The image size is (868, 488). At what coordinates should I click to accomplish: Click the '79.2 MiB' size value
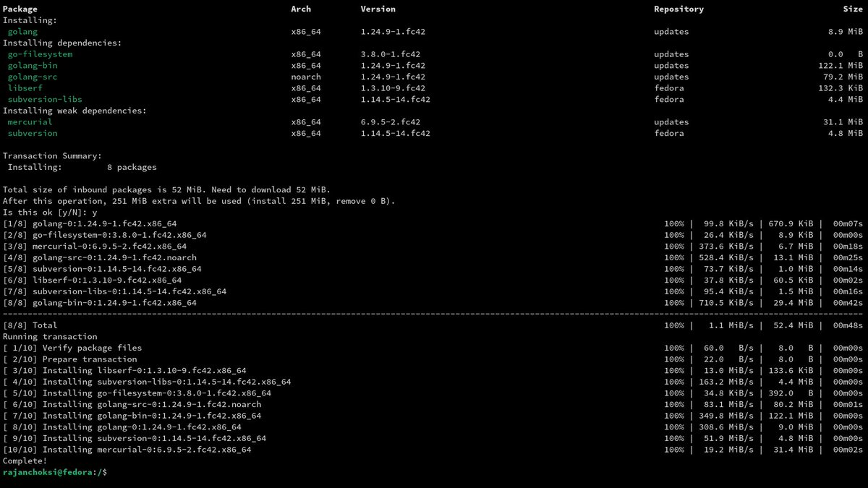(843, 77)
